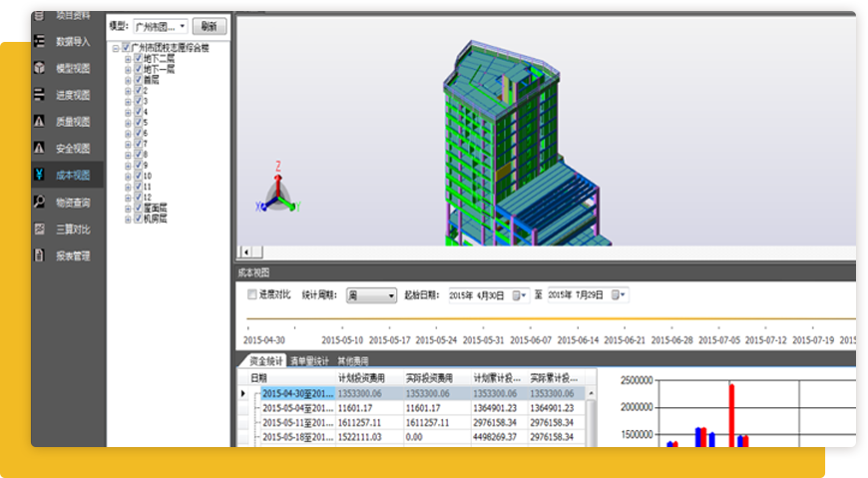Switch to the 清单量统计 tab
The image size is (868, 478).
point(310,360)
